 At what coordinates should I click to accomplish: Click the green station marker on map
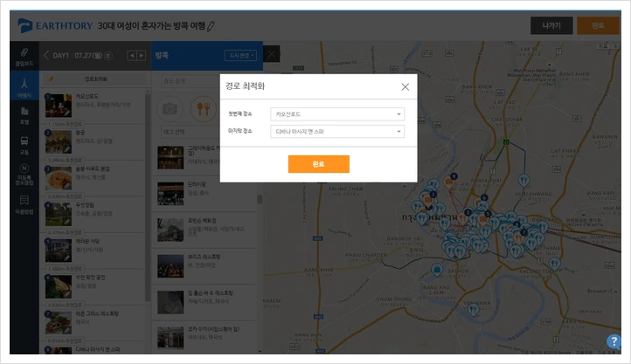pyautogui.click(x=506, y=141)
